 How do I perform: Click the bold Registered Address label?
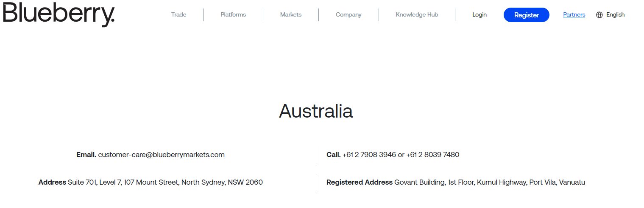pyautogui.click(x=360, y=182)
